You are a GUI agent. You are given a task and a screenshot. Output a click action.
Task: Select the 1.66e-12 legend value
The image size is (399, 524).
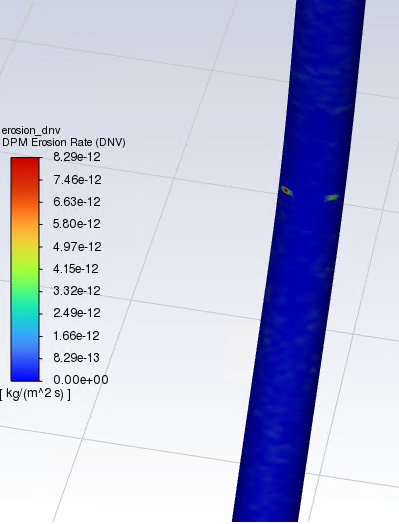[76, 336]
